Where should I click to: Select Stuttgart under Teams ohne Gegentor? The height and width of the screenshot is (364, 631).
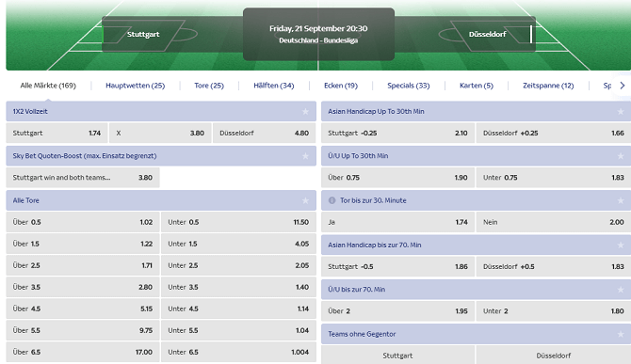397,356
